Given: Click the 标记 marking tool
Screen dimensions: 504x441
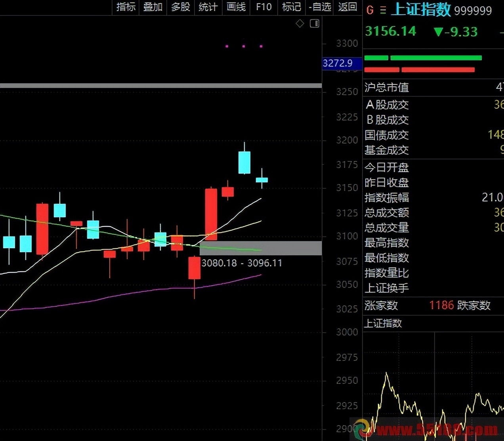Looking at the screenshot, I should pyautogui.click(x=291, y=7).
